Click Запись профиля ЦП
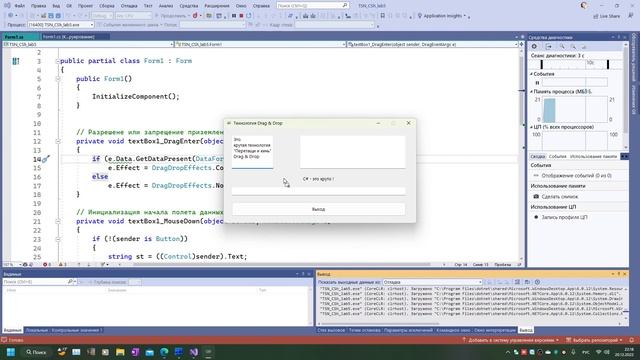The image size is (640, 360). point(564,217)
